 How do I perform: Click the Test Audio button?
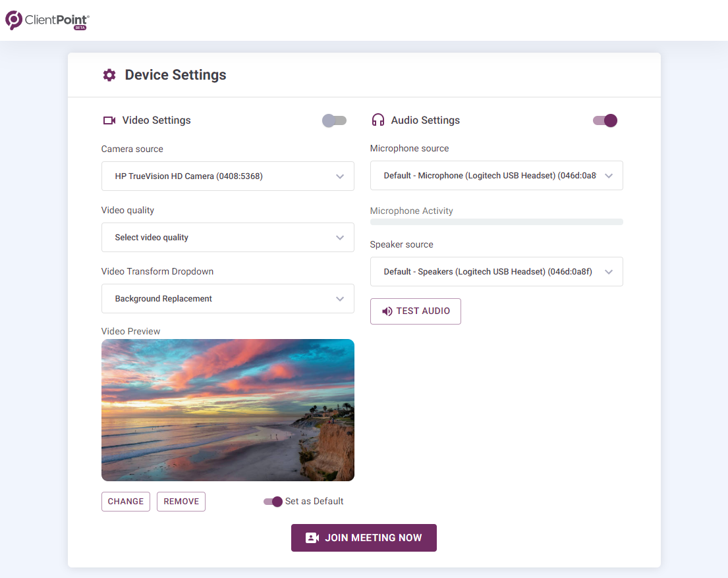416,311
